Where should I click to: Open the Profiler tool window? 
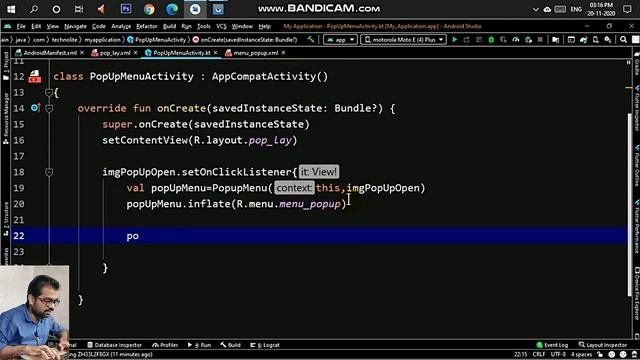point(165,345)
